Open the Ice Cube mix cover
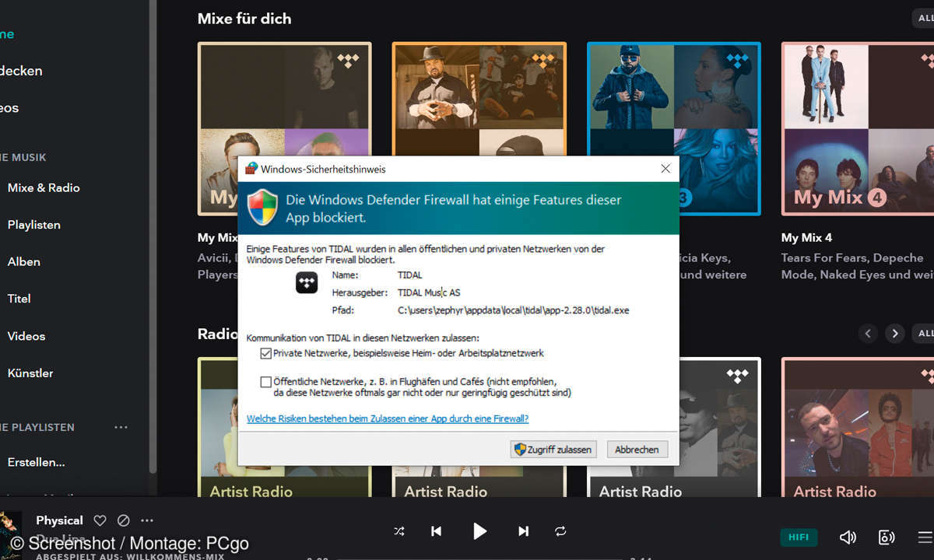This screenshot has height=560, width=934. click(x=479, y=99)
